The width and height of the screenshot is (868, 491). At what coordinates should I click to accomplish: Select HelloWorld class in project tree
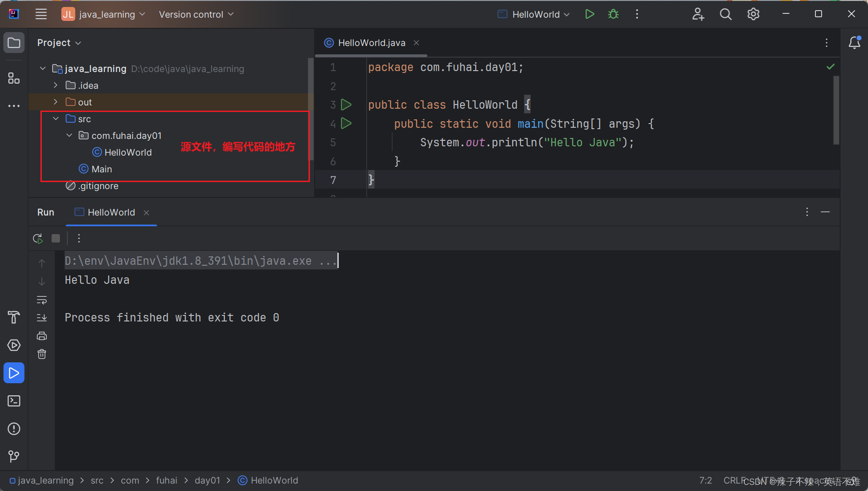point(123,152)
